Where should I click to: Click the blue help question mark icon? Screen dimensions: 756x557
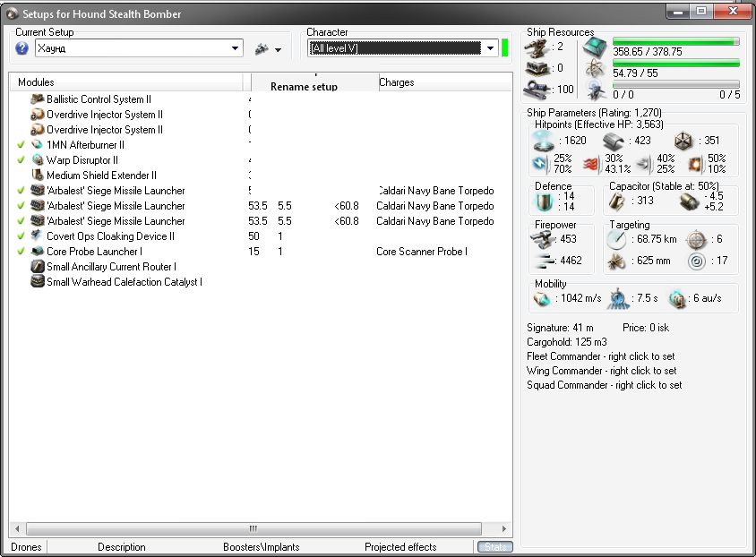click(x=21, y=48)
